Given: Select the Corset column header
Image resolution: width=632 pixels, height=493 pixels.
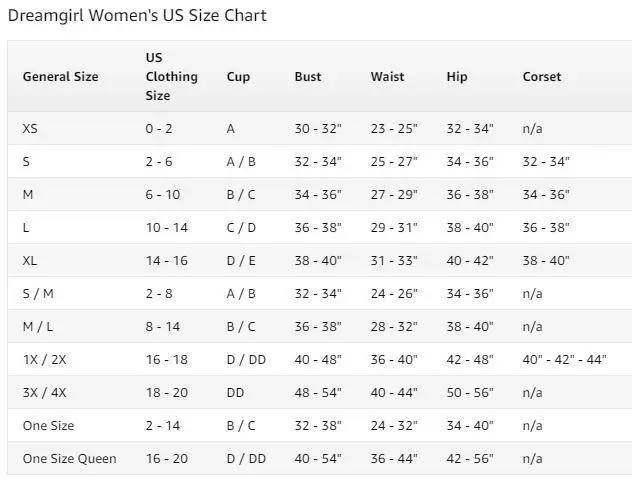Looking at the screenshot, I should point(542,77).
